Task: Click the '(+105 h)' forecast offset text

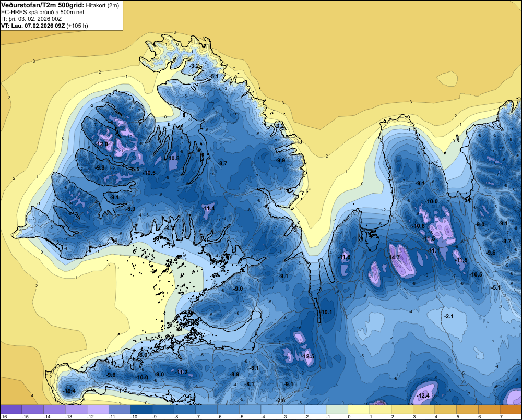Action: point(77,26)
